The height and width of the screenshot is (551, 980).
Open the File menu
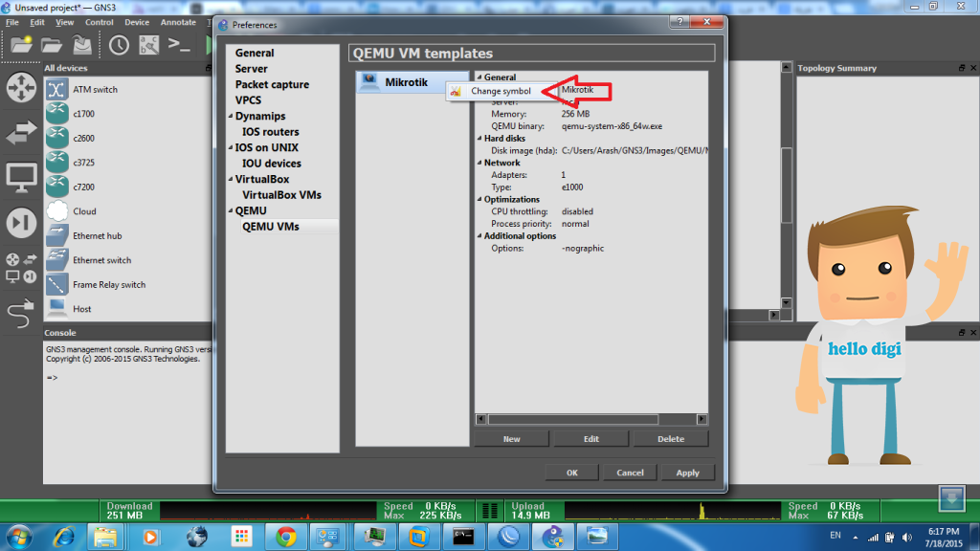click(x=12, y=23)
